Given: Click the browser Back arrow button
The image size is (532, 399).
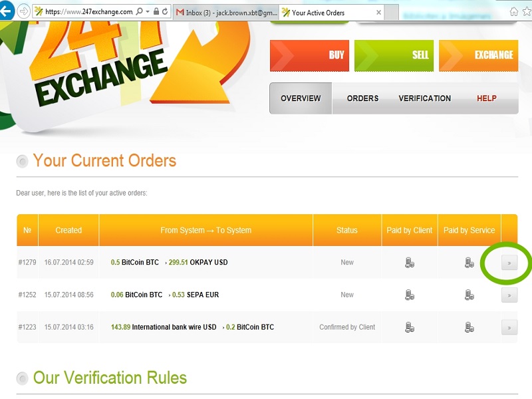Looking at the screenshot, I should coord(6,11).
